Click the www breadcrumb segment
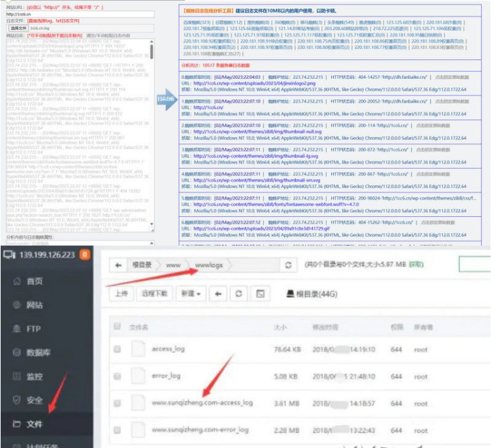Screen dimensions: 503x448 (x=174, y=264)
